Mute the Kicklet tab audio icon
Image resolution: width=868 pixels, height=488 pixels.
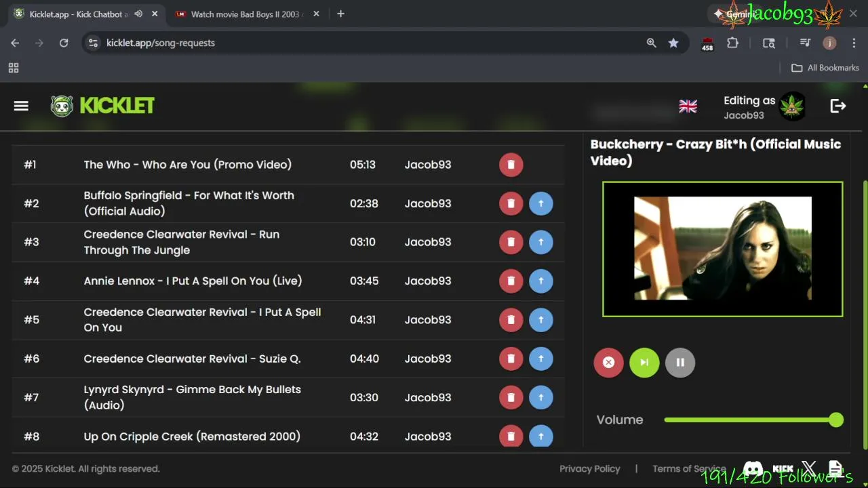coord(138,14)
